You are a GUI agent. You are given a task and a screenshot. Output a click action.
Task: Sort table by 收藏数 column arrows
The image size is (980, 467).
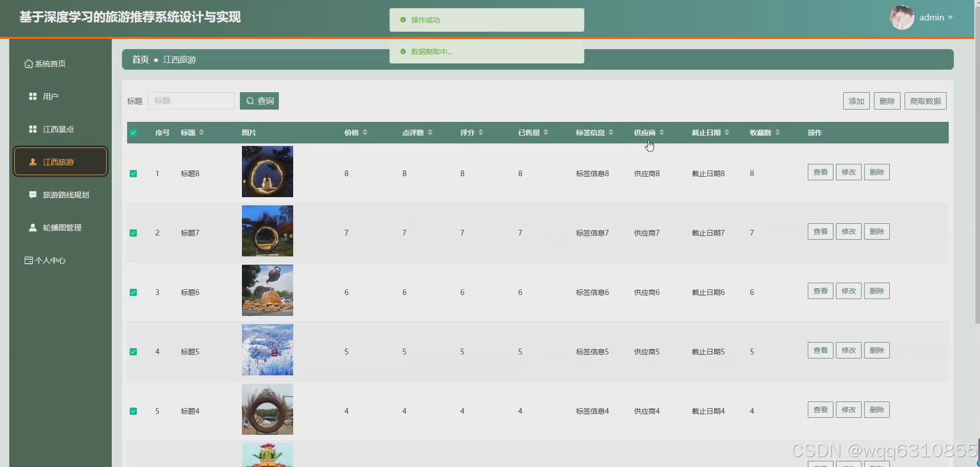pyautogui.click(x=778, y=133)
